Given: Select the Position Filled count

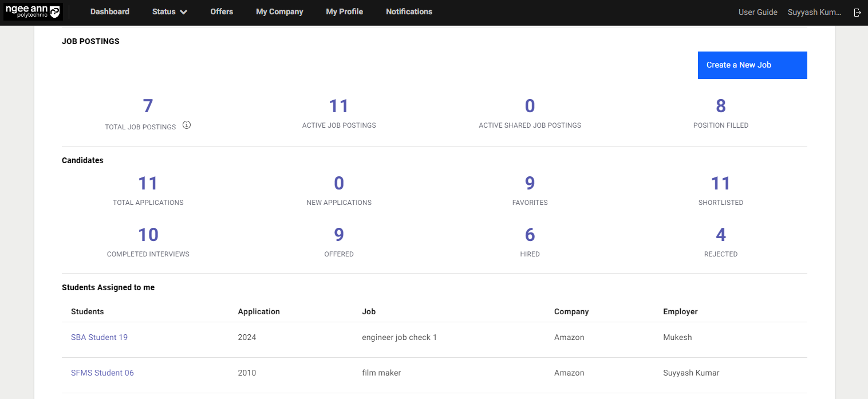Looking at the screenshot, I should (720, 106).
